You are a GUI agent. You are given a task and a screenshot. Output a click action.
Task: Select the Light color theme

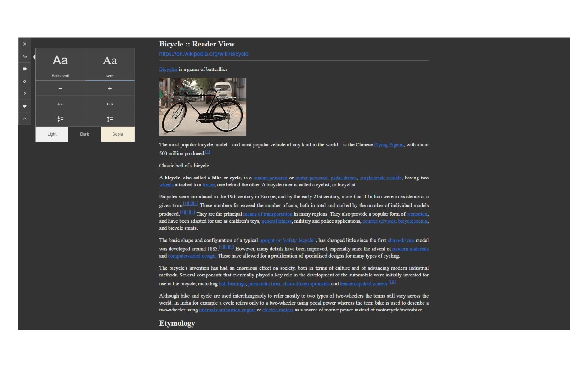pos(52,134)
